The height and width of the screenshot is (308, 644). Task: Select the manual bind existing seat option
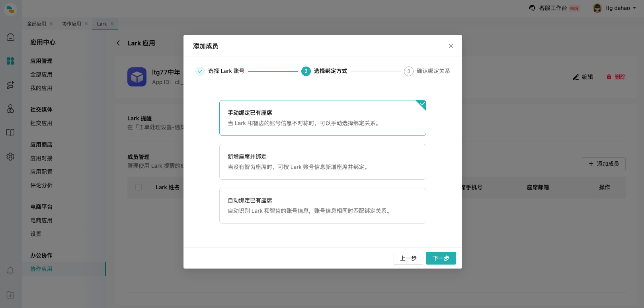pyautogui.click(x=322, y=118)
